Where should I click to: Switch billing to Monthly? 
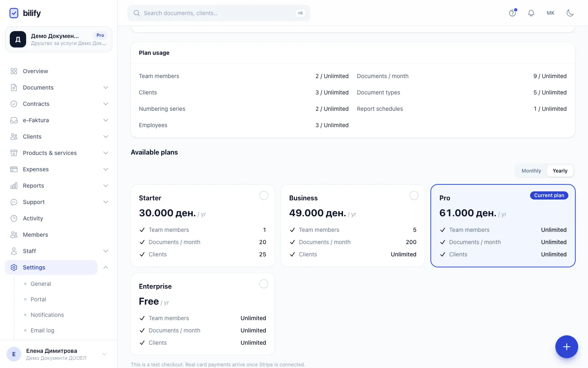[x=531, y=171]
